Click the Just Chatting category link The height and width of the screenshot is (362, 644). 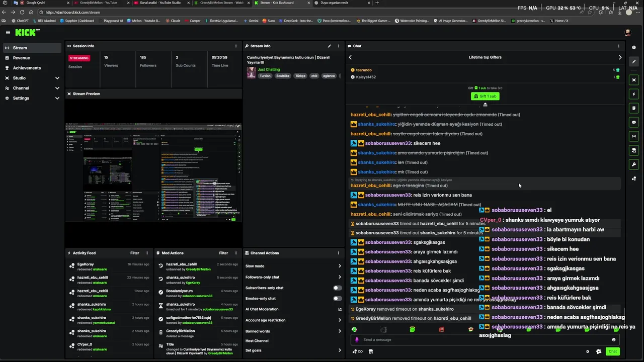point(269,69)
